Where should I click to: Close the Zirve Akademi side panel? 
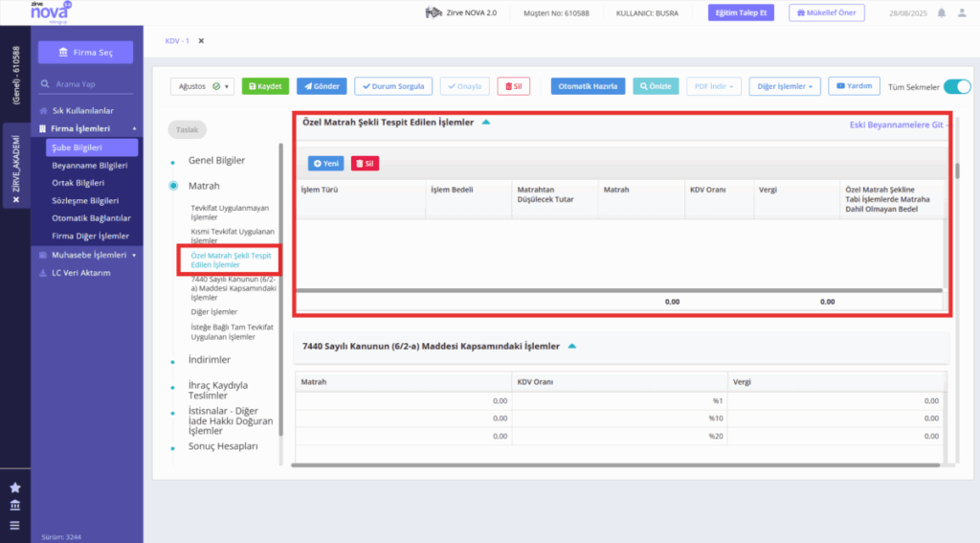pyautogui.click(x=15, y=199)
